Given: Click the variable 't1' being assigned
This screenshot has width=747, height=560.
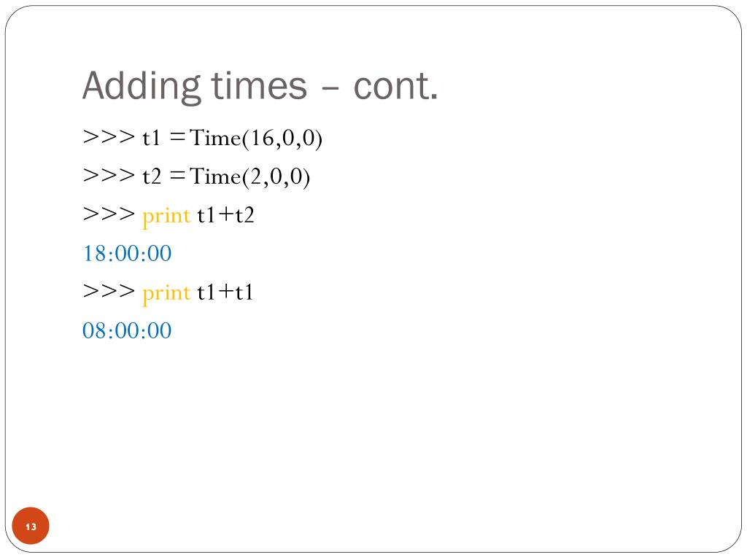Looking at the screenshot, I should point(152,138).
